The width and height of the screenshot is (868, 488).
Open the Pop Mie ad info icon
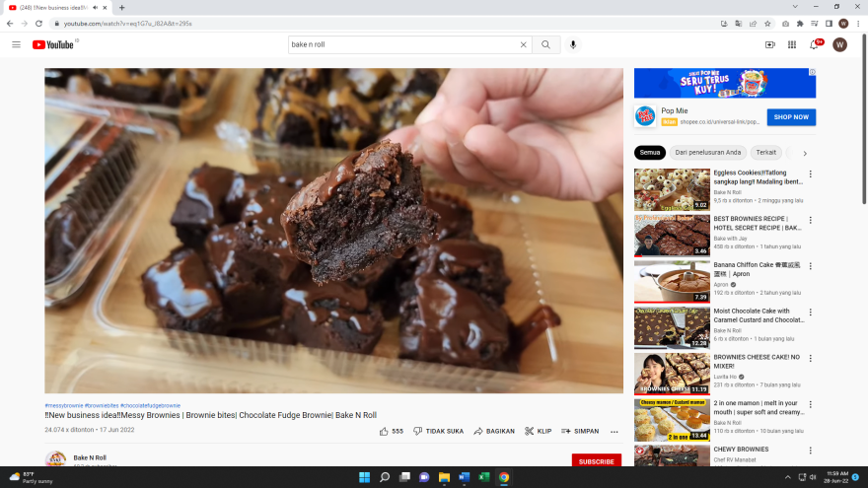pos(812,72)
